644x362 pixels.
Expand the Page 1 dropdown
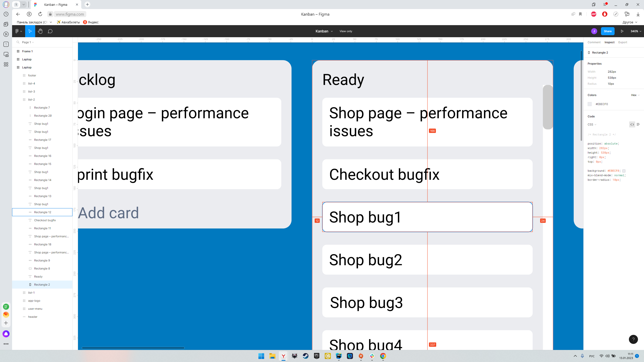tap(28, 42)
